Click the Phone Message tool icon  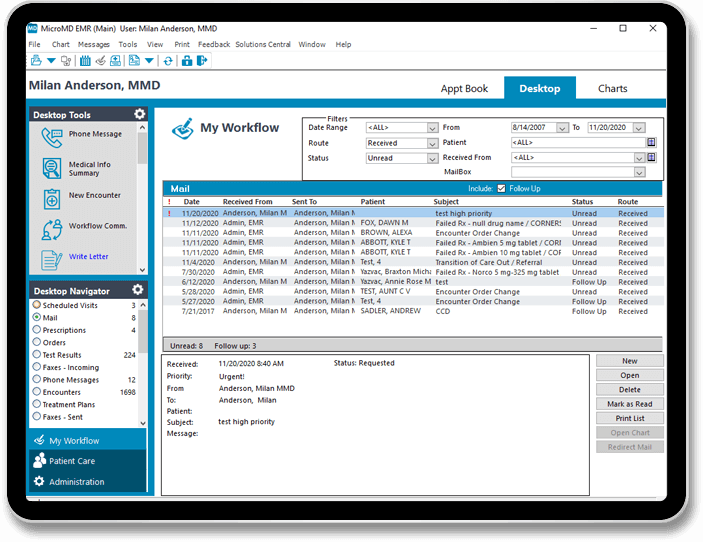coord(52,138)
